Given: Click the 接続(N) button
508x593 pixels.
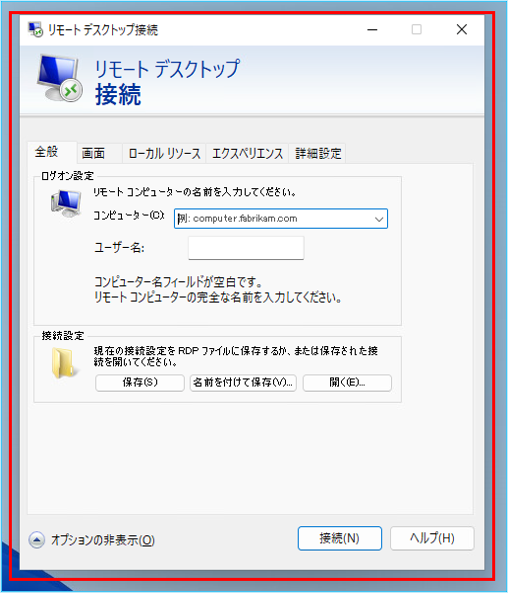Looking at the screenshot, I should [340, 538].
